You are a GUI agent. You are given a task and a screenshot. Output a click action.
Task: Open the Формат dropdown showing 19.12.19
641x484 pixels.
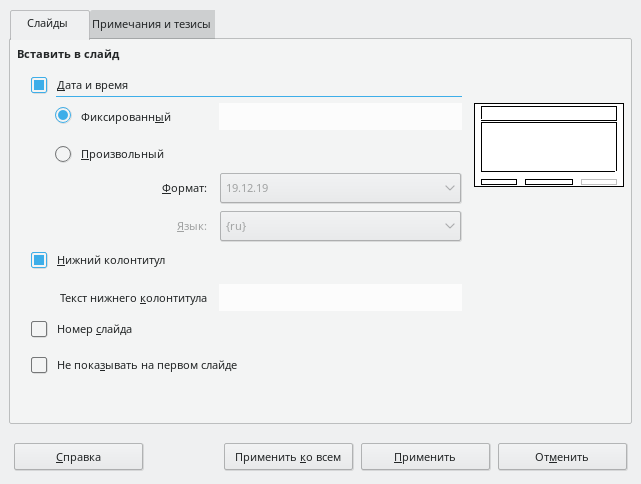pyautogui.click(x=340, y=188)
